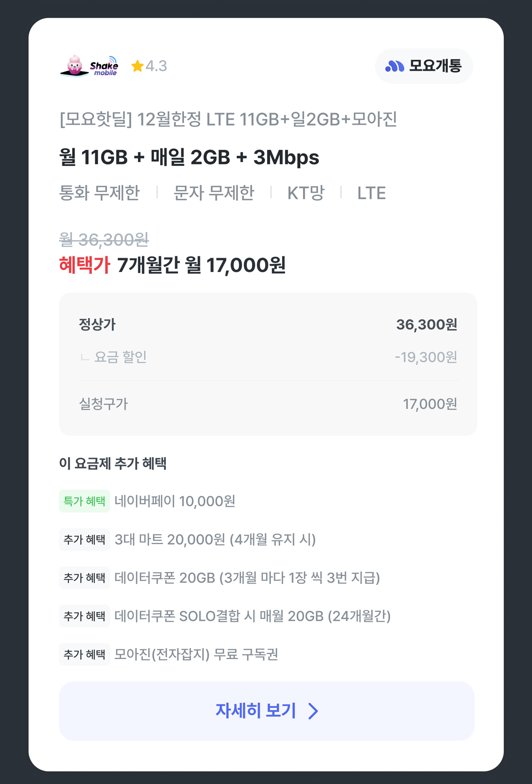Click the red 혜택가 label
This screenshot has height=784, width=532.
coord(85,265)
